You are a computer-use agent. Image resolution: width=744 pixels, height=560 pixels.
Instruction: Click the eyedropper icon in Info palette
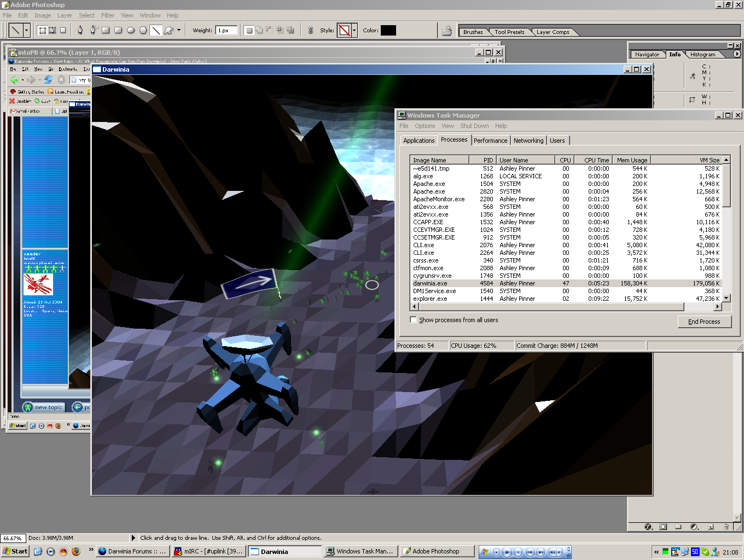click(693, 76)
